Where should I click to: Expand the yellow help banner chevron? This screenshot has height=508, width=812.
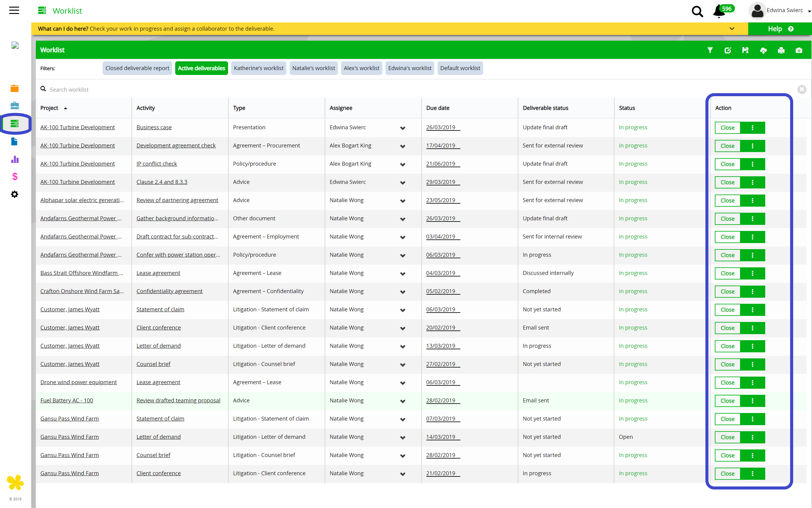732,29
